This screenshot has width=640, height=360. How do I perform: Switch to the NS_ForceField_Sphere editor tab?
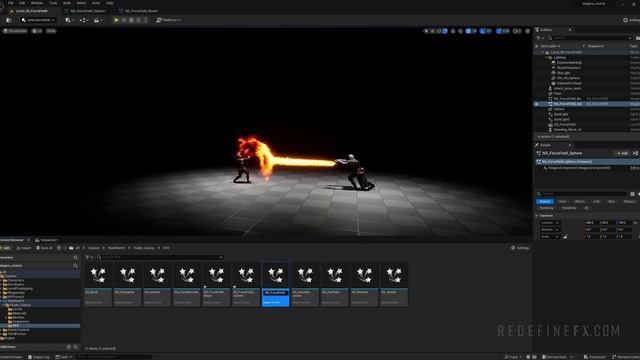[x=88, y=11]
